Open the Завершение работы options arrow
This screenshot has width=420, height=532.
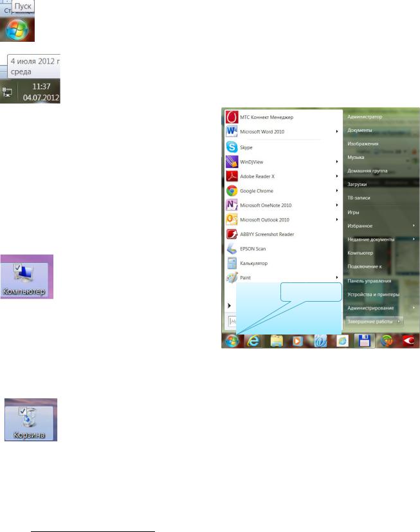pyautogui.click(x=399, y=321)
